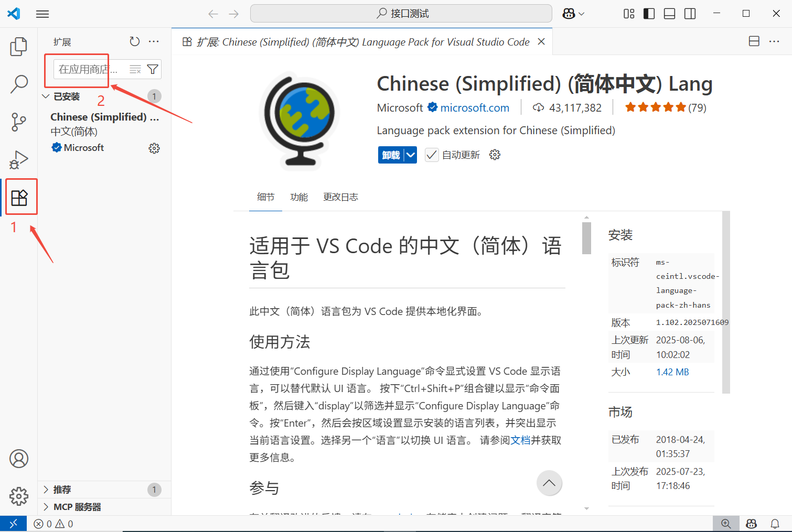Click the details sidebar scrollbar
Viewport: 792px width, 532px height.
coord(726,302)
